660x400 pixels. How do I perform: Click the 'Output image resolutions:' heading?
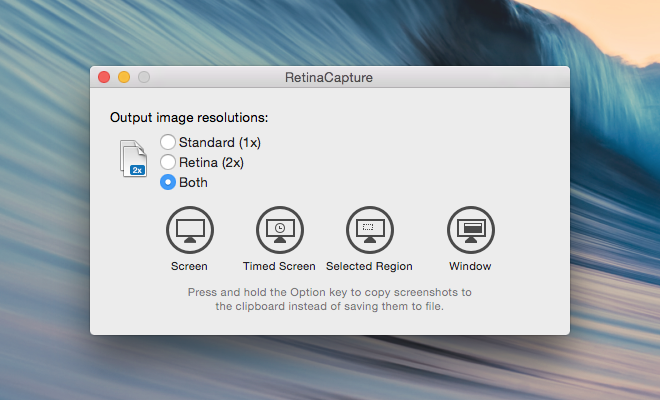[189, 118]
